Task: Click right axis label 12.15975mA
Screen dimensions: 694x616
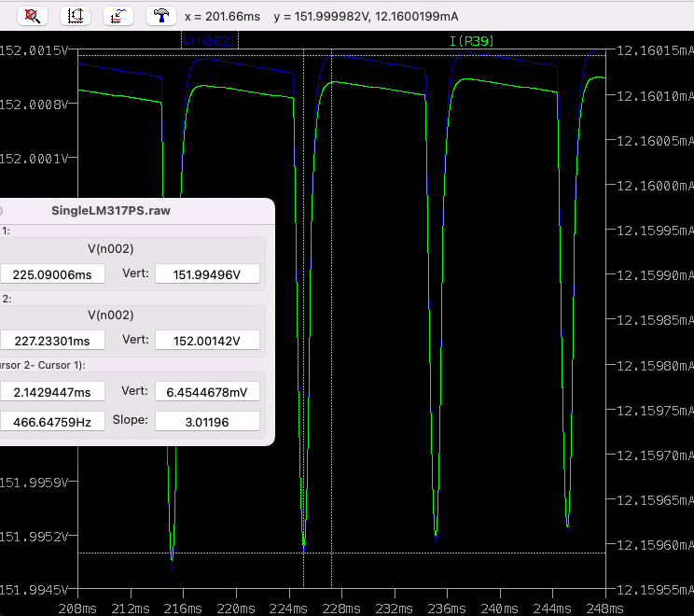Action: (655, 411)
